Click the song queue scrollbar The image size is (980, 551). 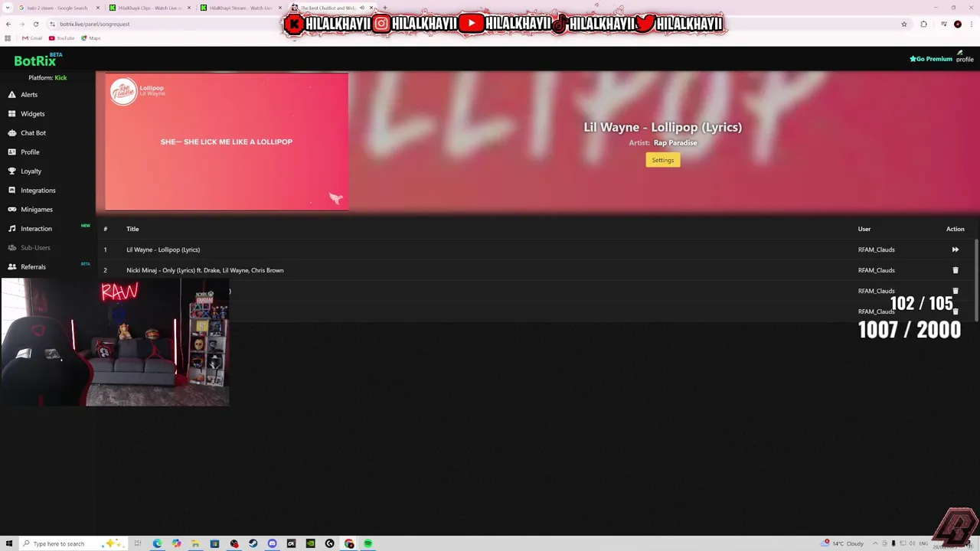pyautogui.click(x=976, y=280)
